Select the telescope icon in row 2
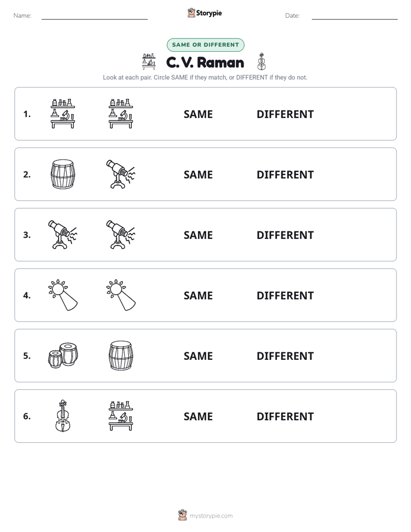 click(121, 174)
